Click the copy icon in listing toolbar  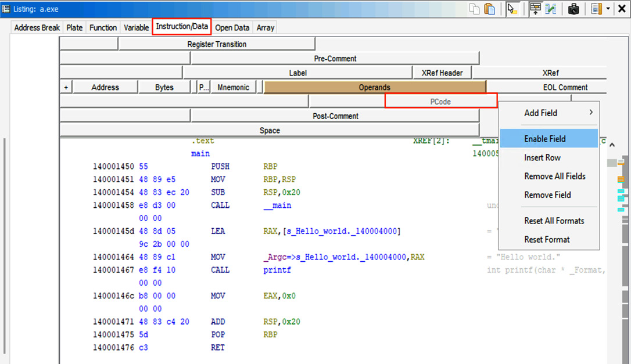click(475, 9)
